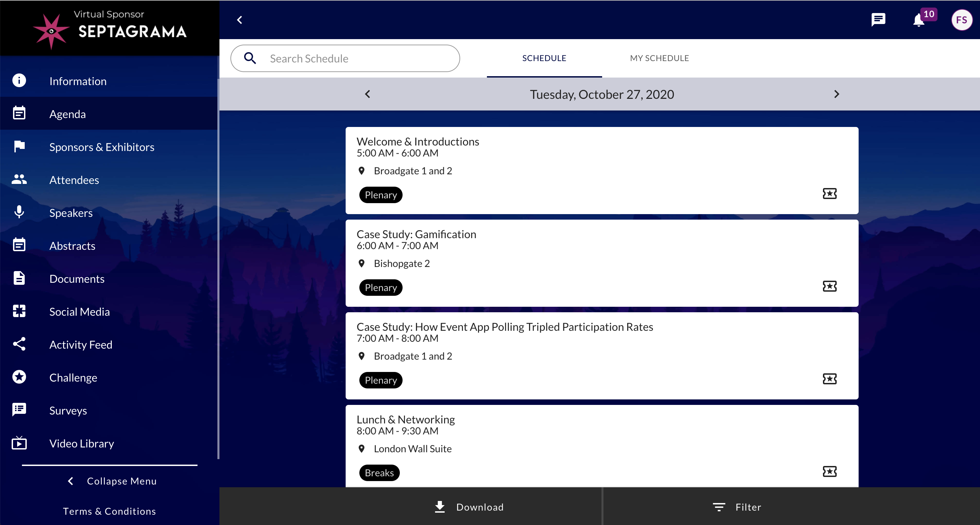Click the Filter button label

[x=748, y=507]
